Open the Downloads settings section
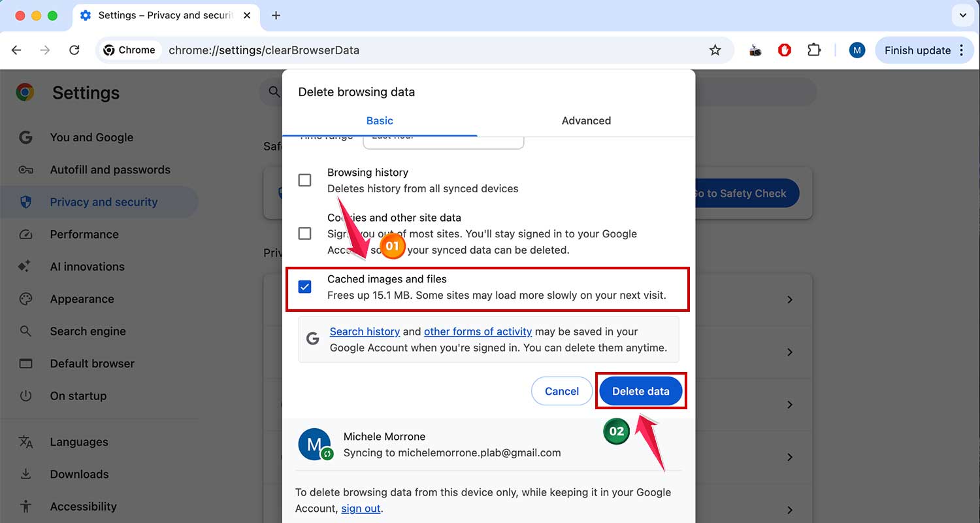The width and height of the screenshot is (980, 523). (79, 474)
